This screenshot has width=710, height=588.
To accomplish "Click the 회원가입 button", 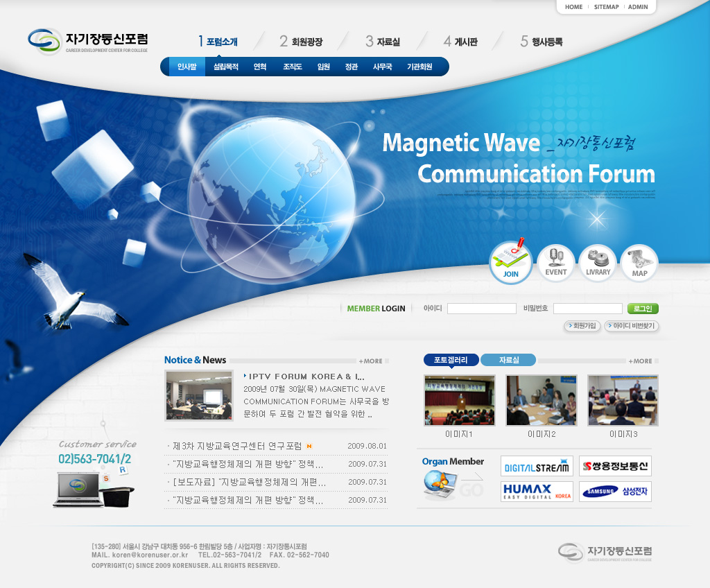I will pos(582,326).
